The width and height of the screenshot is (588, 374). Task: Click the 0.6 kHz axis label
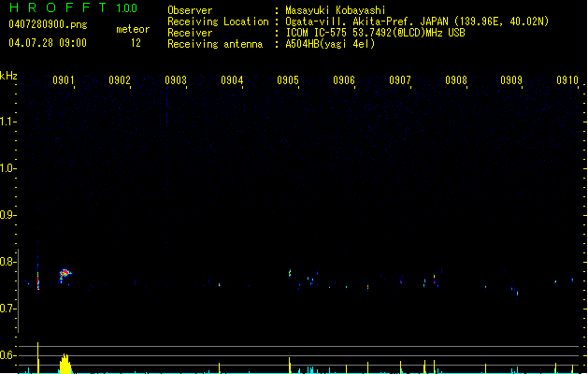click(x=7, y=355)
